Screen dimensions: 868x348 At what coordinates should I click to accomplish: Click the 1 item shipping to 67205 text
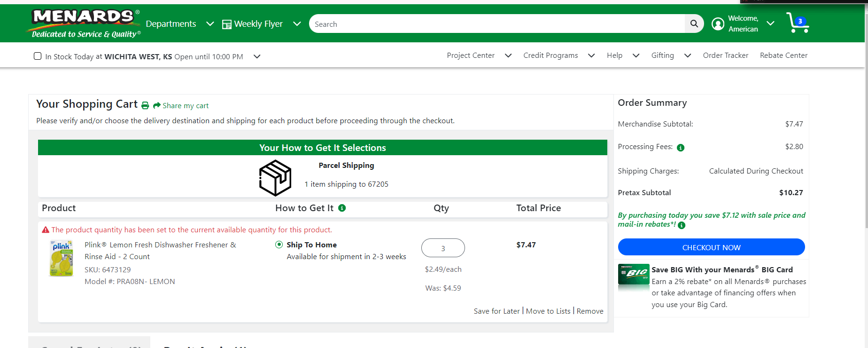[x=346, y=184]
